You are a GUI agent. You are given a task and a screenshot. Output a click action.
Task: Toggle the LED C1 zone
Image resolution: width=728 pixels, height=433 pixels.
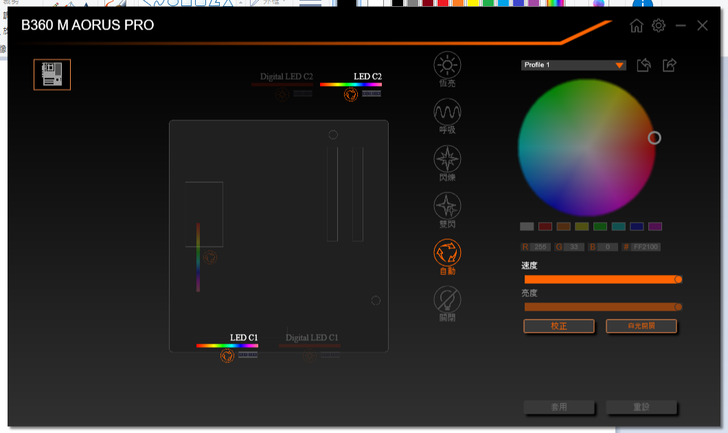[x=228, y=355]
